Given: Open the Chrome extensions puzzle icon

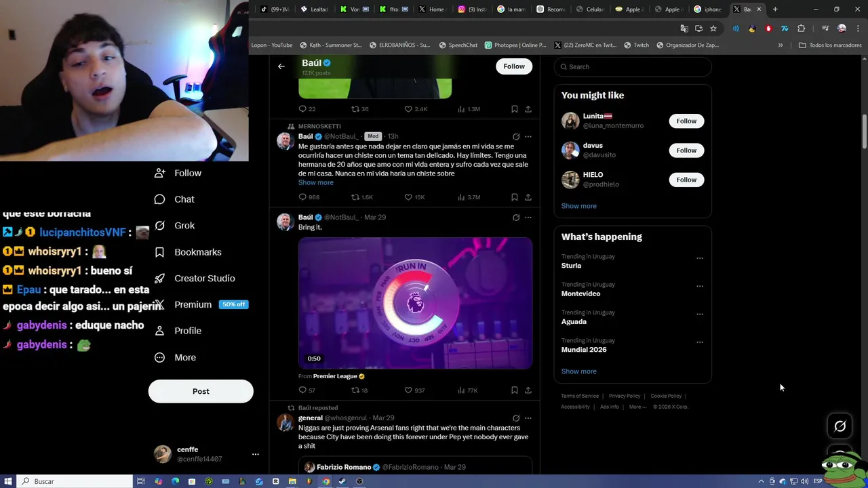Looking at the screenshot, I should tap(802, 28).
